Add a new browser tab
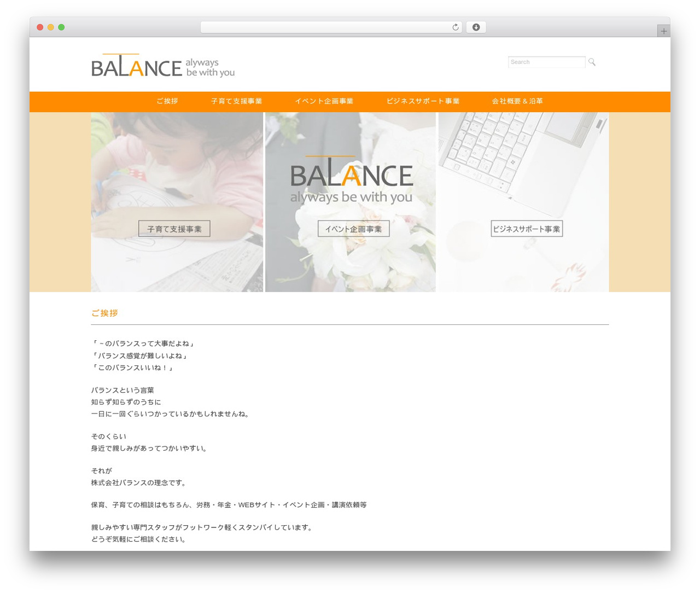 click(663, 31)
